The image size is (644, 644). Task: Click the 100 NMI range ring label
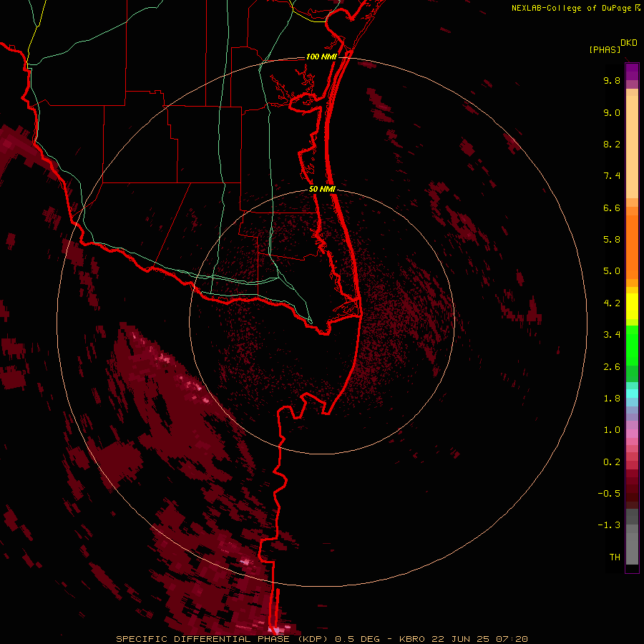321,57
